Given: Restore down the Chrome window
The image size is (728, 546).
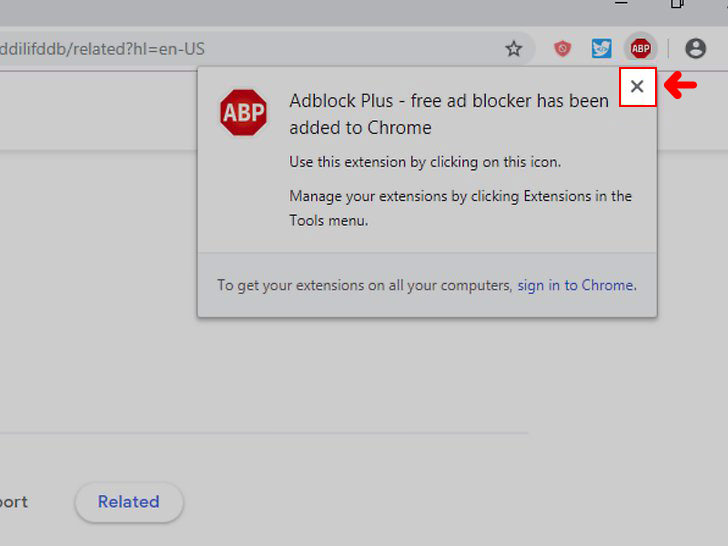Looking at the screenshot, I should click(x=677, y=4).
